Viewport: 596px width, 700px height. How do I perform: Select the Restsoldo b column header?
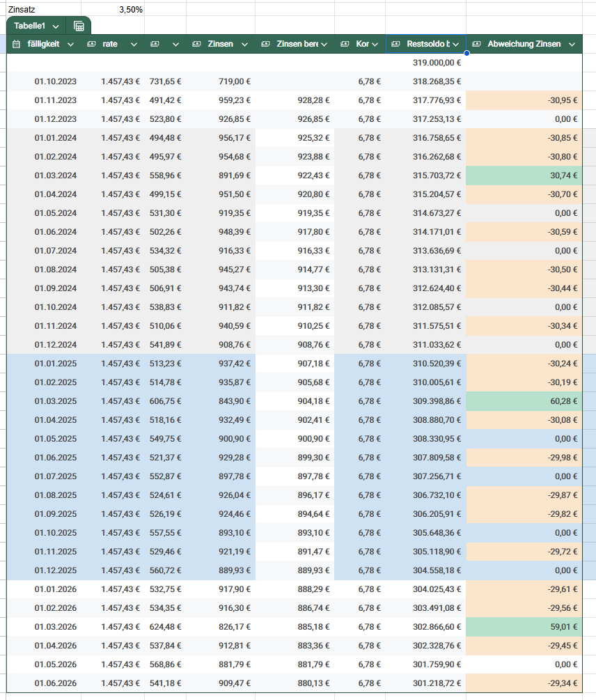click(426, 44)
